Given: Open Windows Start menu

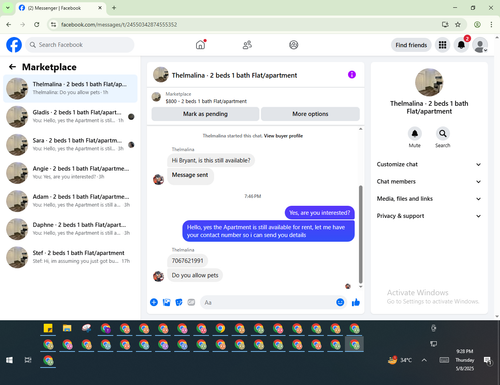Looking at the screenshot, I should pos(9,360).
